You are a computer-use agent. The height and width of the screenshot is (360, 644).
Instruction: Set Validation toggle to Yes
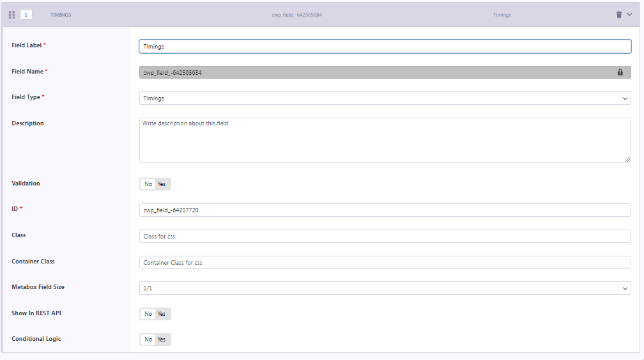coord(162,184)
